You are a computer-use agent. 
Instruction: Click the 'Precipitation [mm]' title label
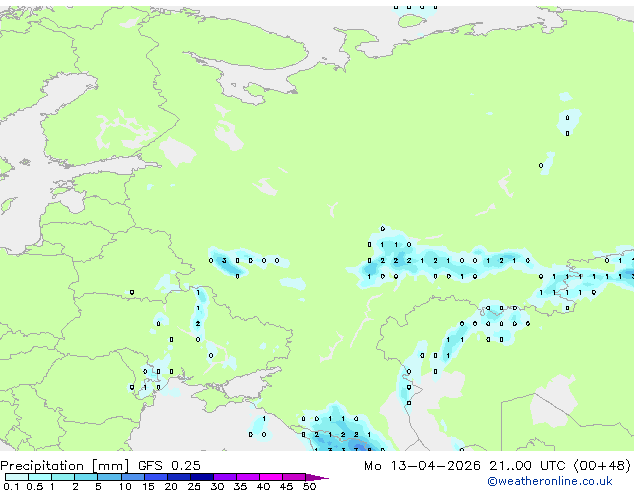click(59, 466)
